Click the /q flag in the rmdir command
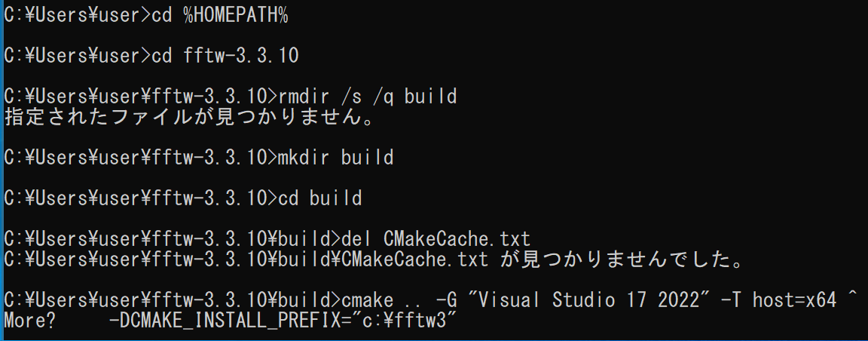The height and width of the screenshot is (341, 868). click(x=382, y=96)
